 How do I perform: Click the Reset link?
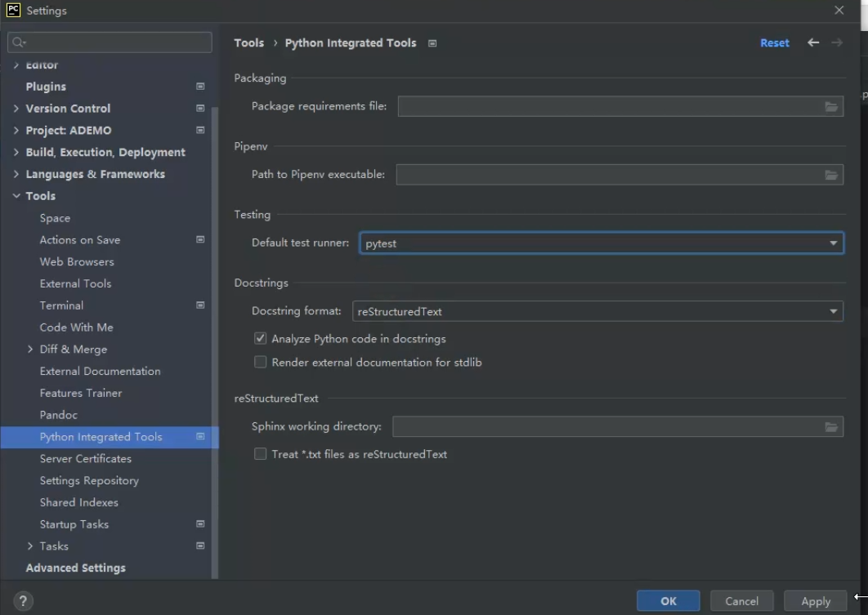click(x=775, y=42)
